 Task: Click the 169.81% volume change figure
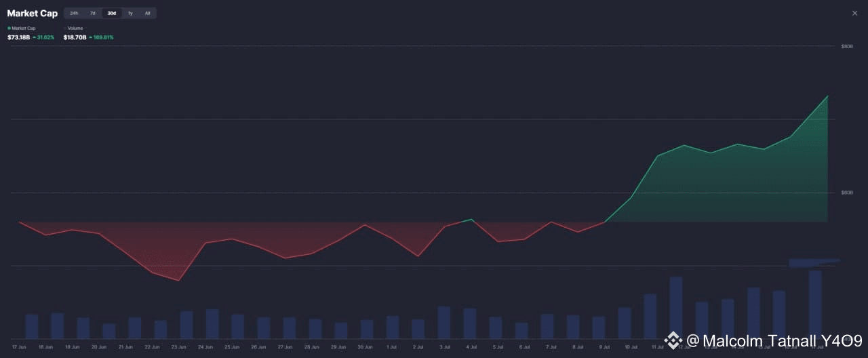pos(102,37)
